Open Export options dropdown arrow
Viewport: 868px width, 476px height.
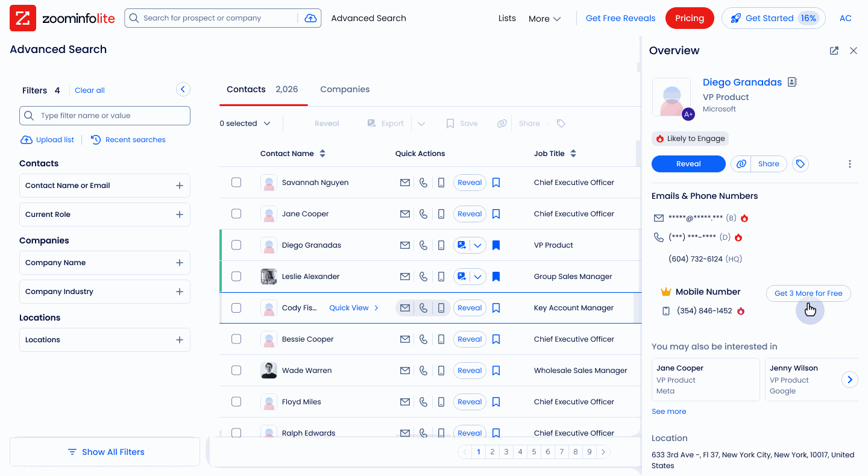421,124
